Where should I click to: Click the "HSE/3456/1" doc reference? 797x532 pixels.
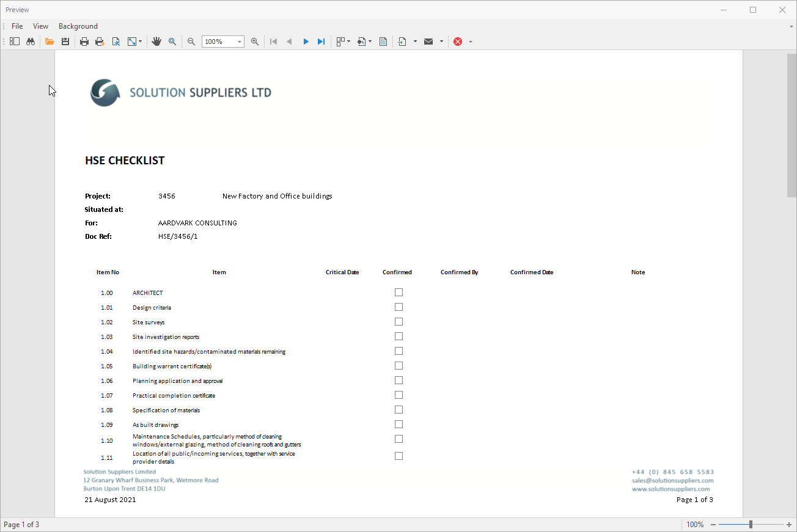click(x=178, y=236)
